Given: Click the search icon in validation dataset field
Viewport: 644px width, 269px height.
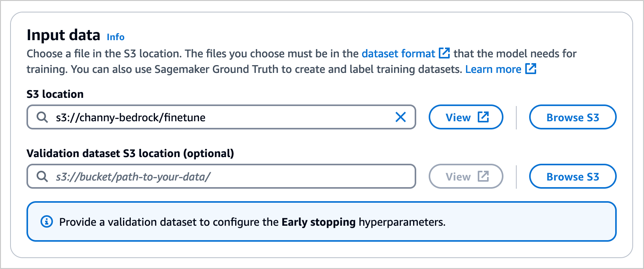Looking at the screenshot, I should (42, 176).
